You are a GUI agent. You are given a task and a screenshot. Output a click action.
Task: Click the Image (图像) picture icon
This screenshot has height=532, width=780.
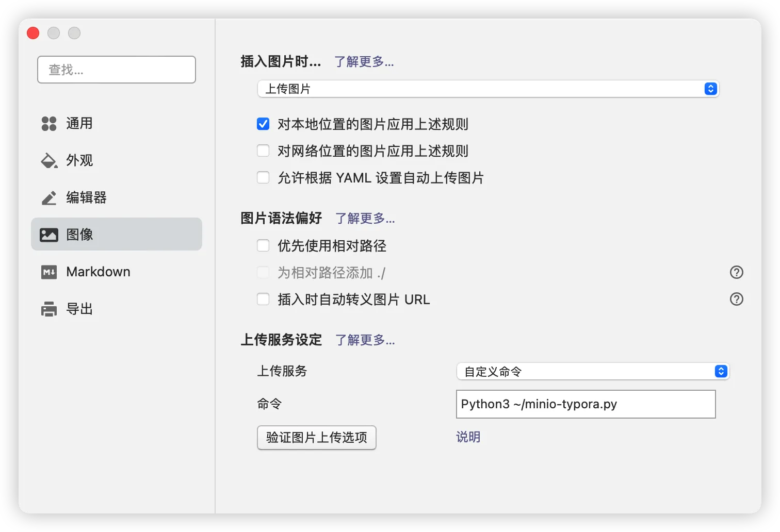49,235
